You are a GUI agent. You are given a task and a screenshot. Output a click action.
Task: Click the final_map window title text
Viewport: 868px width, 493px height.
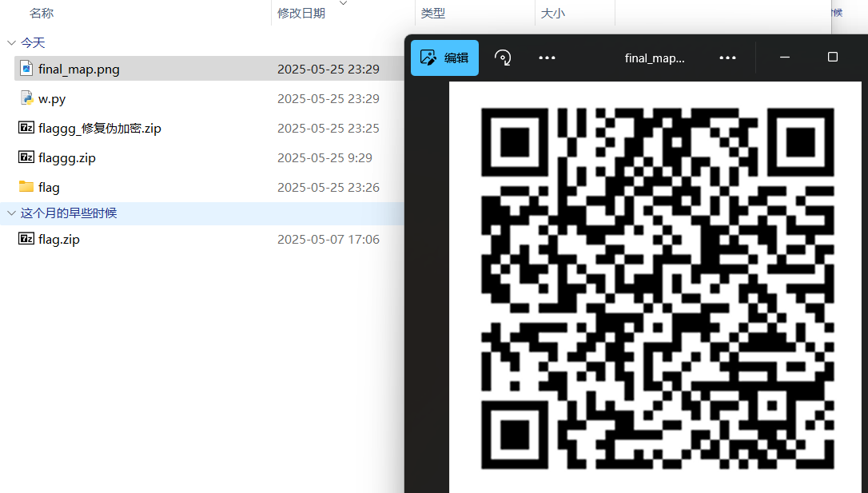pyautogui.click(x=655, y=58)
